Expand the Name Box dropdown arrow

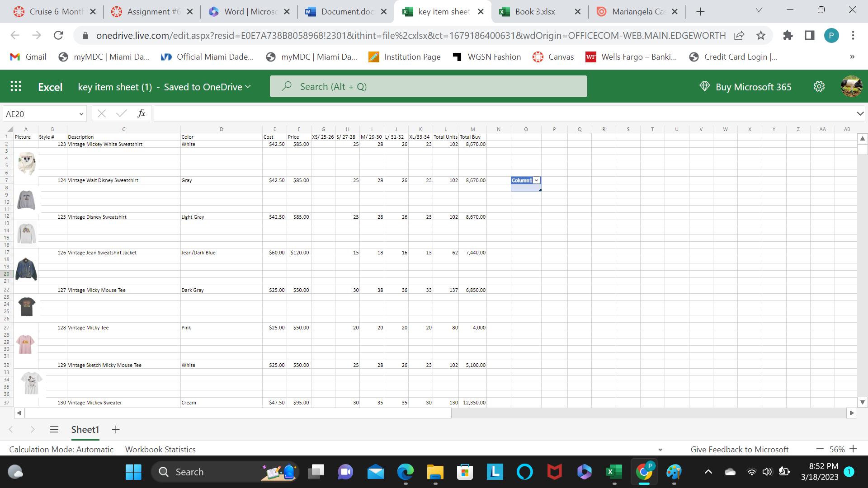pos(81,114)
